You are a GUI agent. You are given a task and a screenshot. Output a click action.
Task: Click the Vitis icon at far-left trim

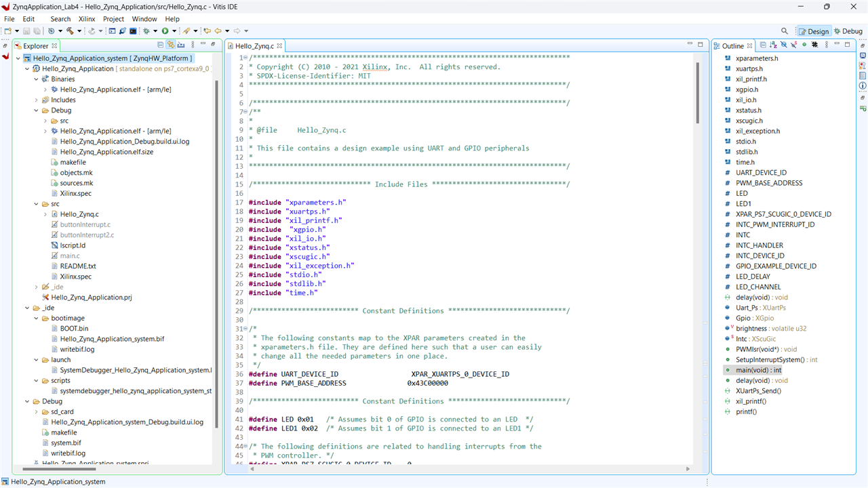click(x=5, y=56)
